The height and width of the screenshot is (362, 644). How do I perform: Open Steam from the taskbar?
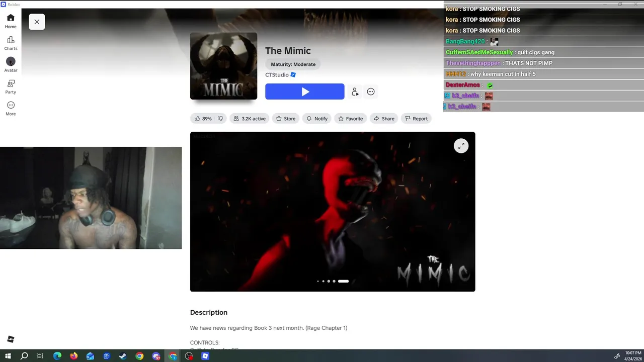[123, 356]
